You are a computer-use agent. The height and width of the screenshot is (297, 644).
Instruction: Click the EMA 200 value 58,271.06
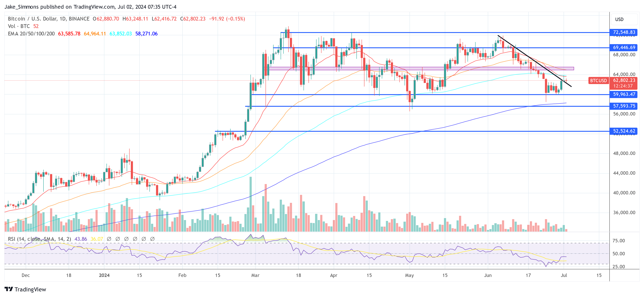point(146,34)
